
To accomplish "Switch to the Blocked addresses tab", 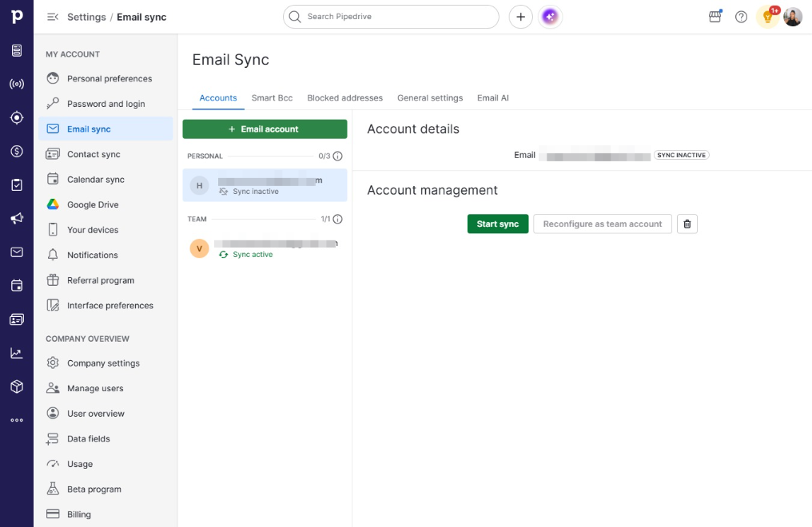I will click(x=345, y=97).
